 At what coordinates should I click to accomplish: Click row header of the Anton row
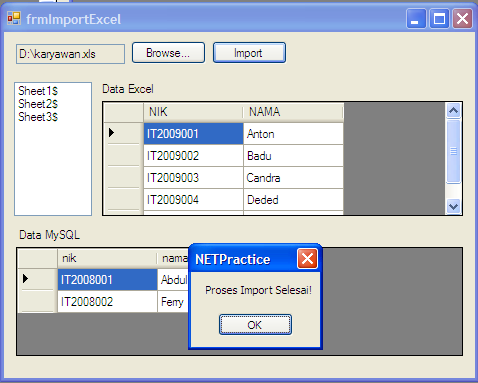(123, 133)
